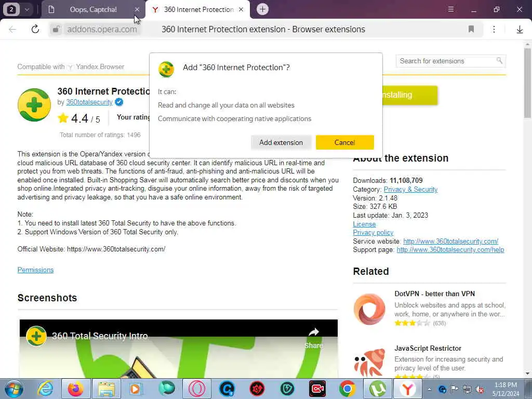The image size is (532, 399).
Task: Open the Permissions link
Action: (x=36, y=270)
